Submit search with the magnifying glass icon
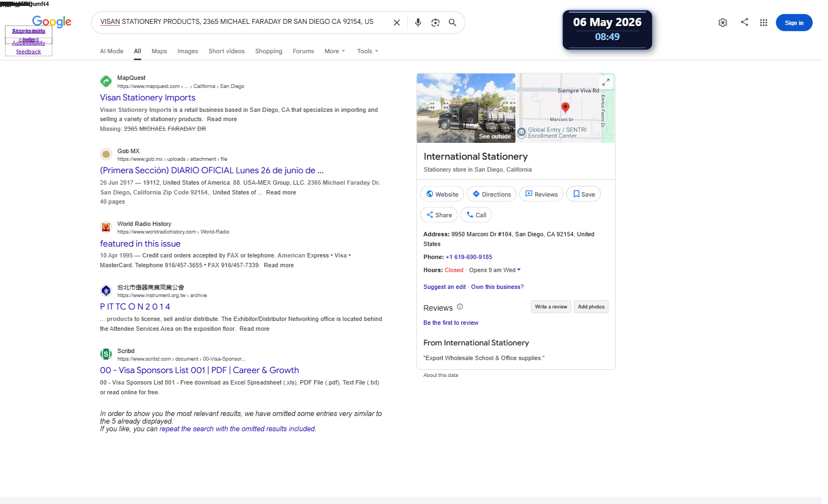 click(452, 23)
